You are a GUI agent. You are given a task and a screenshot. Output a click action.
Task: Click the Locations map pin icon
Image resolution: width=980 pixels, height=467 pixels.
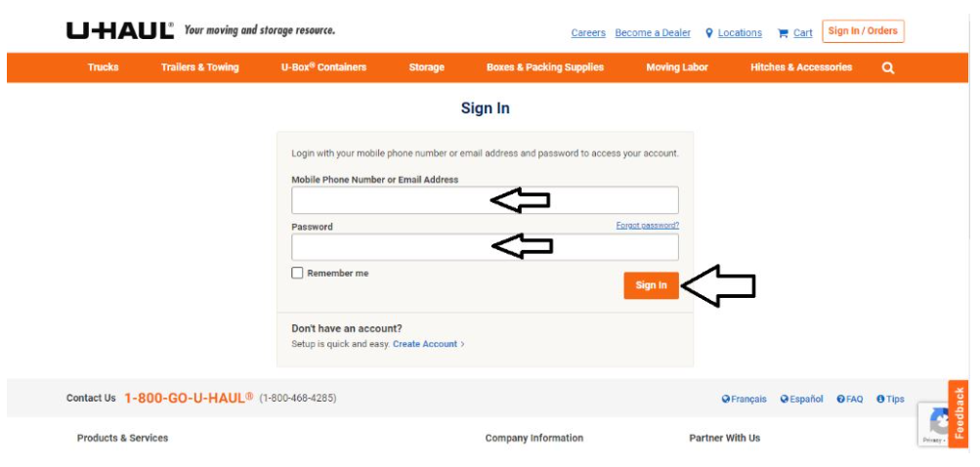708,33
